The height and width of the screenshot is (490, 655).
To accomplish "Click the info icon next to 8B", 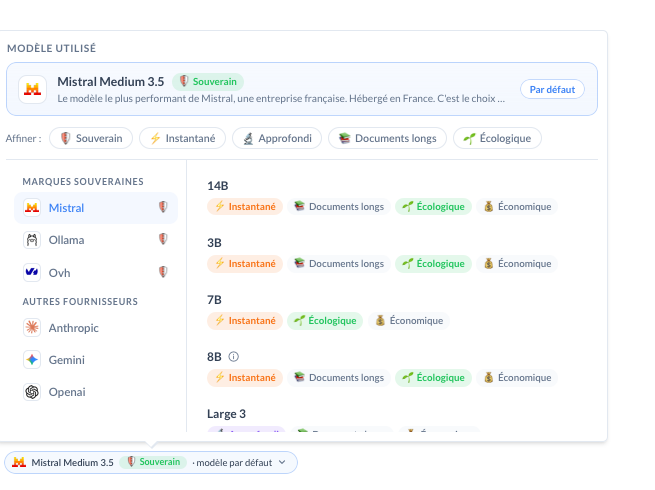I will [234, 356].
